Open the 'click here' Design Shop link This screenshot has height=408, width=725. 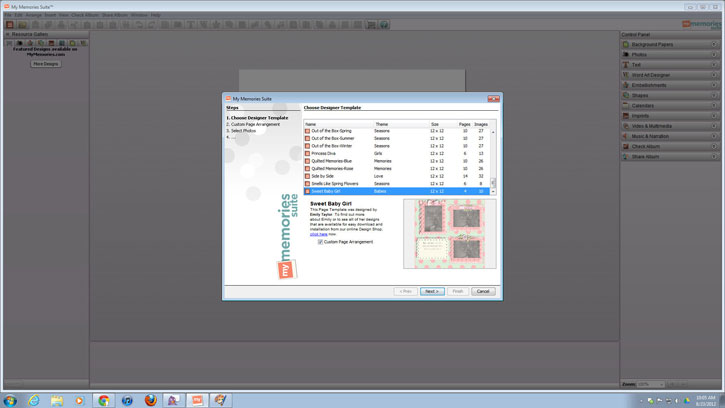[x=319, y=234]
